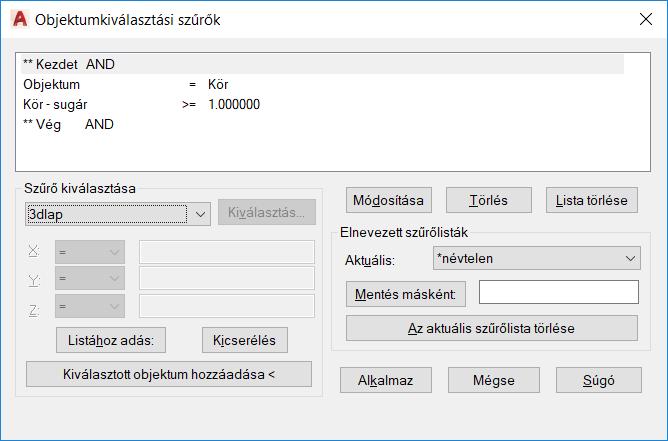Open the Y operator dropdown
This screenshot has height=441, width=668.
pos(90,279)
